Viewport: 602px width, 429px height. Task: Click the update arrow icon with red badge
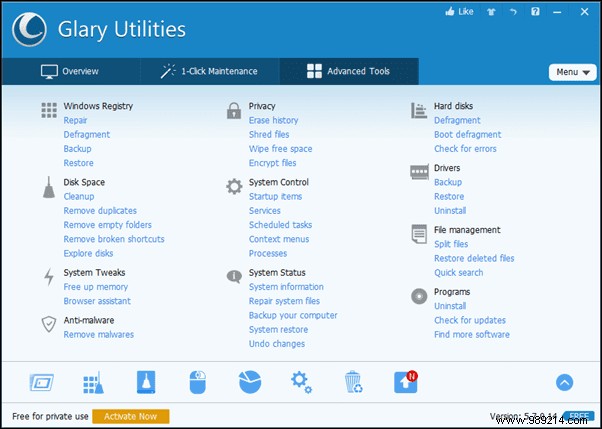pos(406,382)
